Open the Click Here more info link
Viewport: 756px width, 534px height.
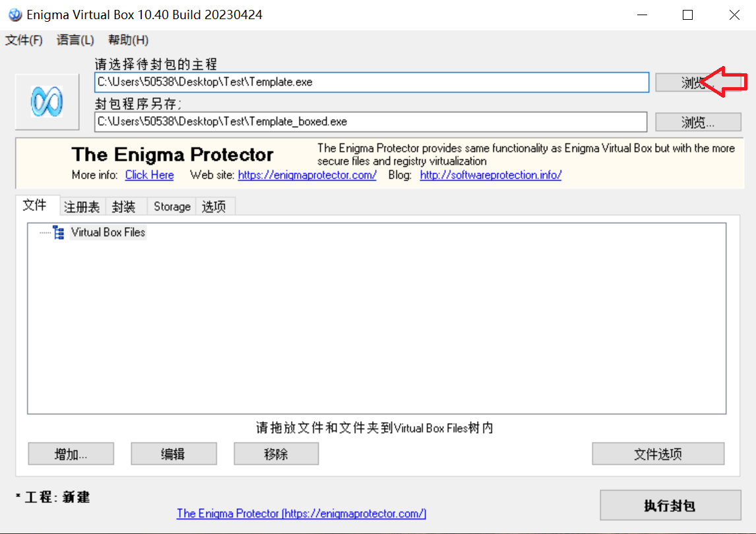[x=150, y=175]
